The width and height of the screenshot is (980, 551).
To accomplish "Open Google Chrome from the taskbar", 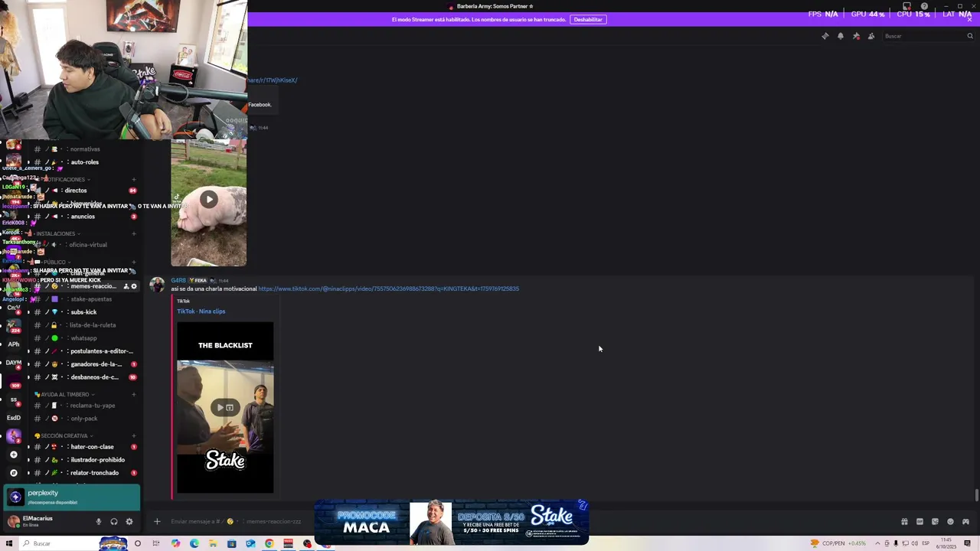I will pos(269,543).
